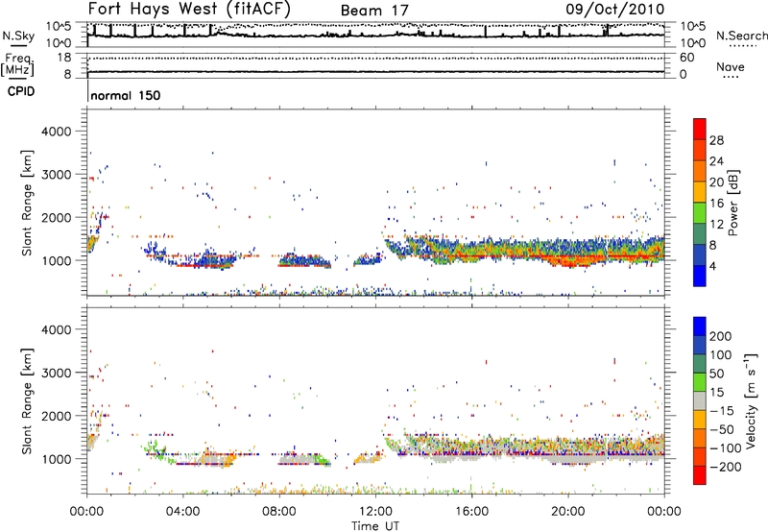Click the Fort Hays West (fitACF) title
The height and width of the screenshot is (532, 768).
189,10
